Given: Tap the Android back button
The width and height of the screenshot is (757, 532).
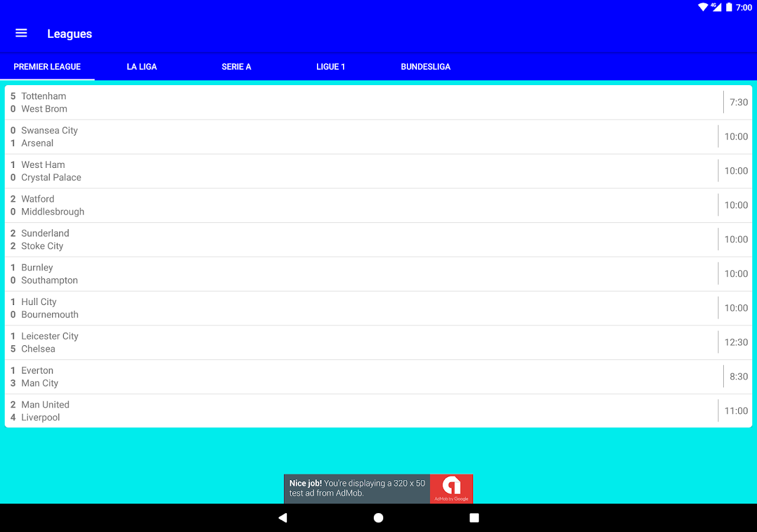Looking at the screenshot, I should click(x=283, y=518).
